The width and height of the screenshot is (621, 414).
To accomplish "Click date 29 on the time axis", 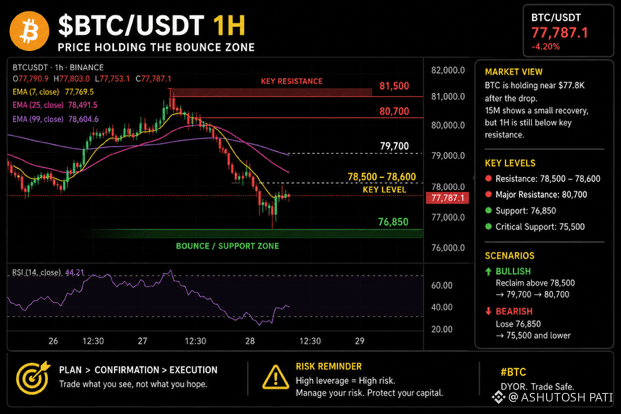I will click(x=359, y=341).
